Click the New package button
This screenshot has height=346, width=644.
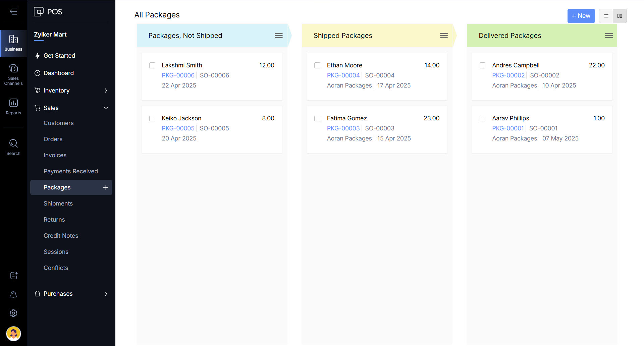click(581, 16)
